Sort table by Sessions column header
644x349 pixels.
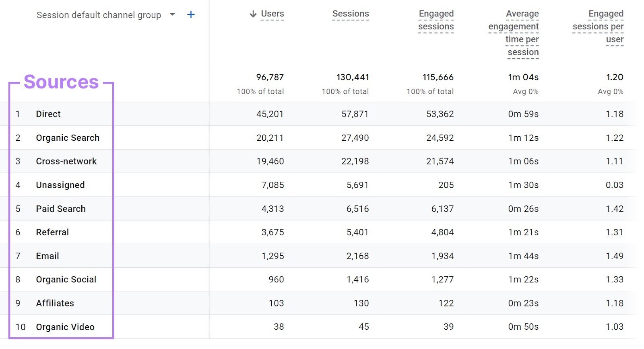click(350, 14)
